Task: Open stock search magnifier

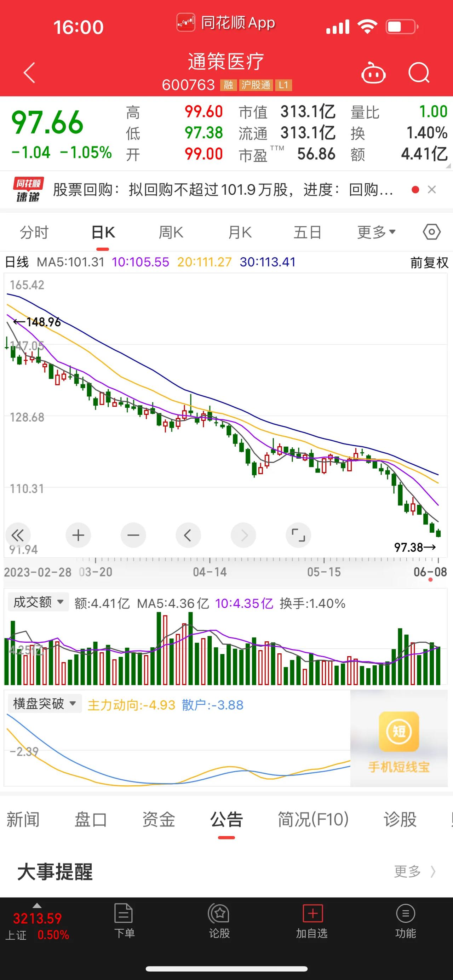Action: pos(419,72)
